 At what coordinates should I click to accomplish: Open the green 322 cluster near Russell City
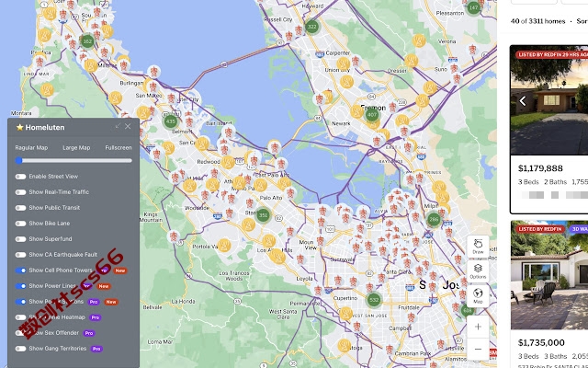tap(311, 27)
